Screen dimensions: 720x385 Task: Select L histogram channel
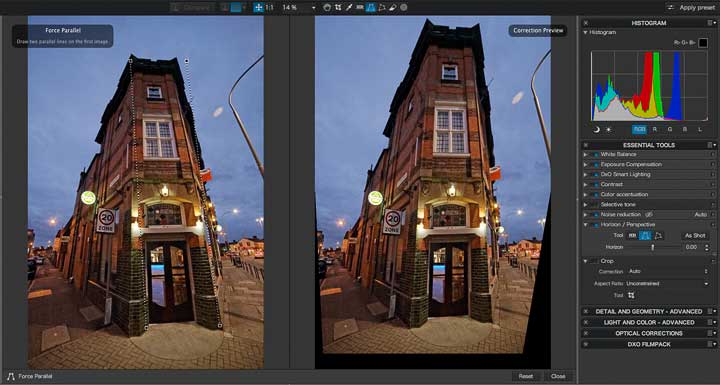click(x=700, y=130)
